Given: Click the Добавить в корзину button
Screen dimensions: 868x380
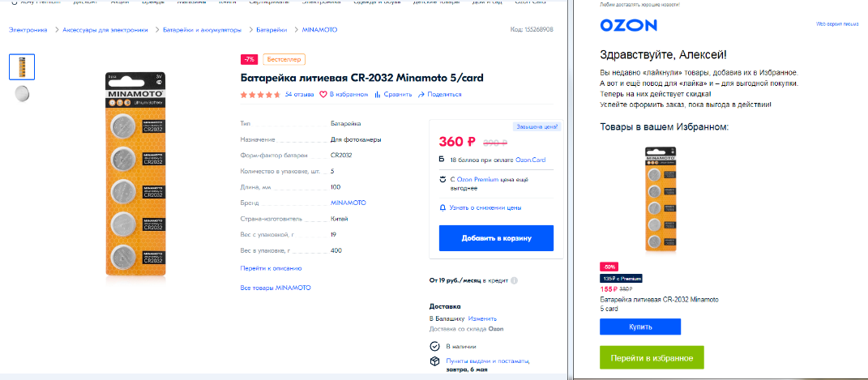Looking at the screenshot, I should [x=497, y=238].
